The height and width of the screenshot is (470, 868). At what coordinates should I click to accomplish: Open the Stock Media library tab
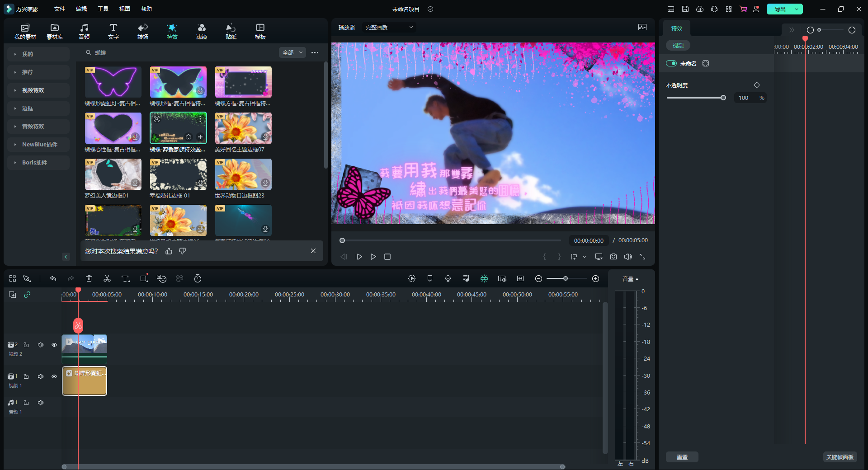coord(55,32)
